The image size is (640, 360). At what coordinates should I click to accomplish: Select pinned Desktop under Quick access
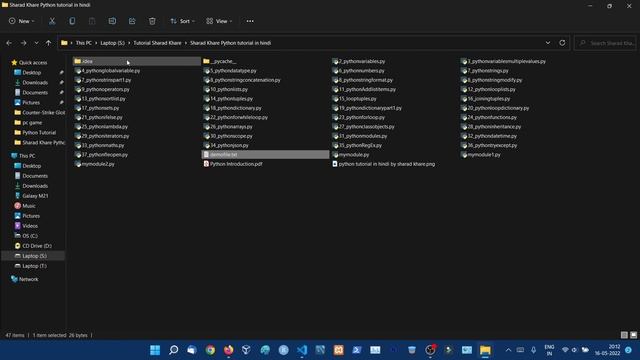[31, 73]
